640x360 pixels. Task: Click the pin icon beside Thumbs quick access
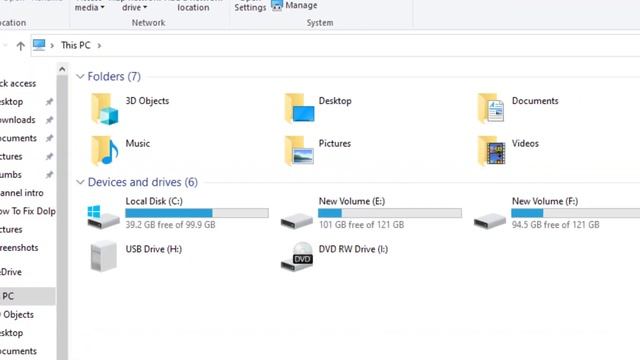49,175
